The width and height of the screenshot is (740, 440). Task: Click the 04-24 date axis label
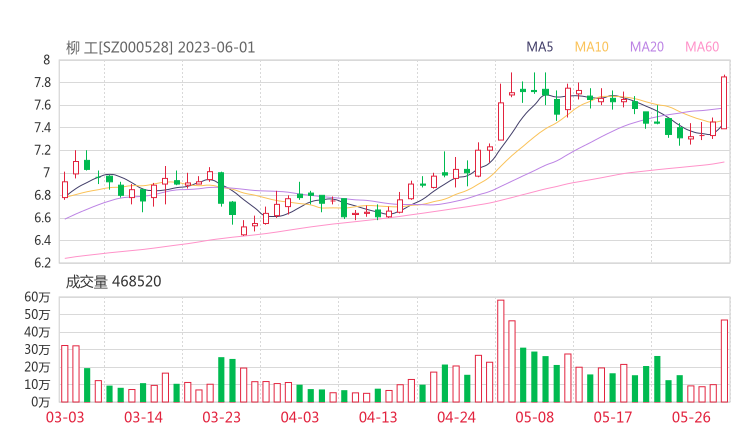456,417
